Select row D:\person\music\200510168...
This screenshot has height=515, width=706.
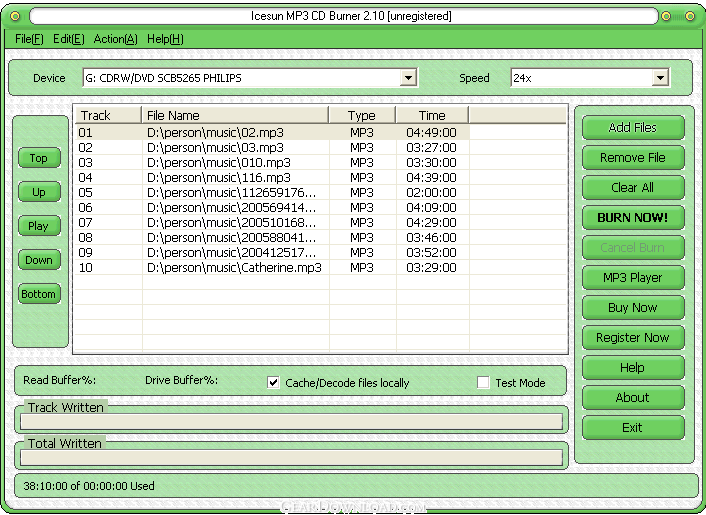tap(272, 222)
